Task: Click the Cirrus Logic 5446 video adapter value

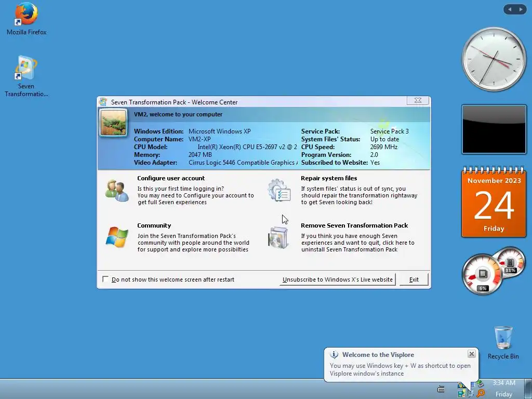Action: (x=243, y=163)
